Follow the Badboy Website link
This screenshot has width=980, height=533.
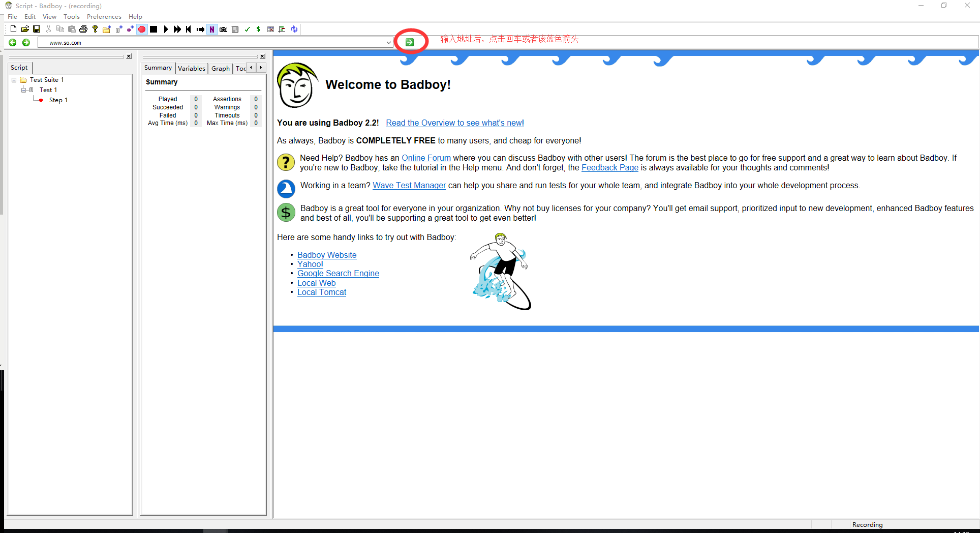[327, 255]
